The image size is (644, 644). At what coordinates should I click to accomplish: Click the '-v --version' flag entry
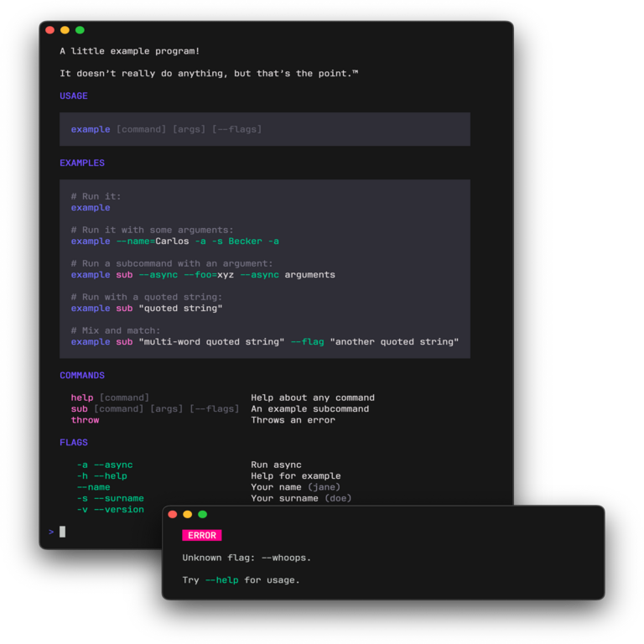coord(110,510)
